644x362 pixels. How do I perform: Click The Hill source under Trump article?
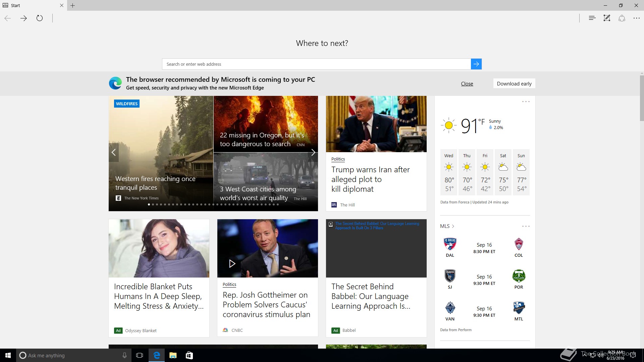coord(347,205)
